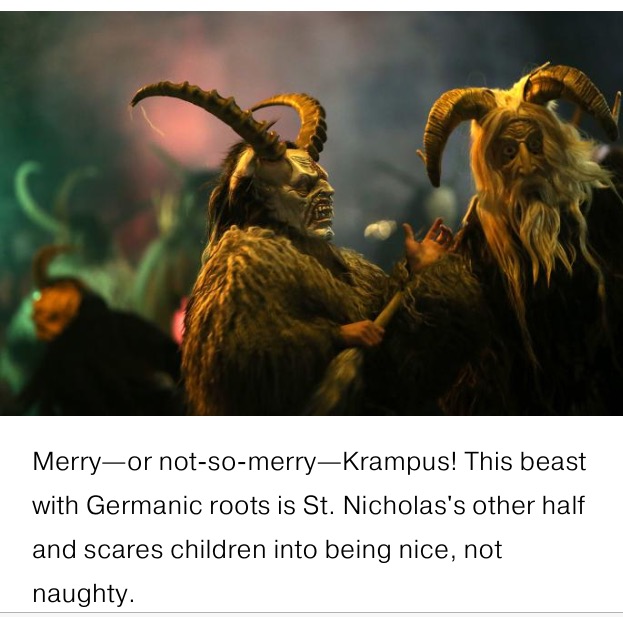Click the phrase 'not-so-merry' in caption
The height and width of the screenshot is (617, 623).
[x=237, y=462]
